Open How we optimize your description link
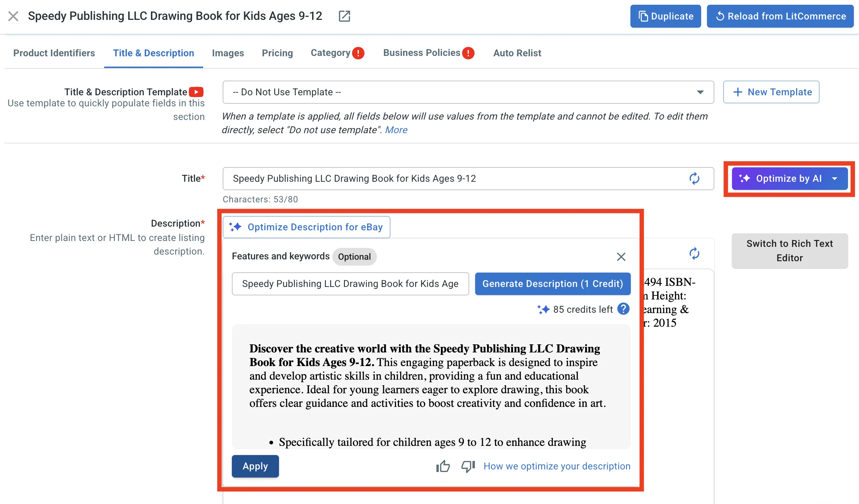Screen dimensions: 859x504 tap(557, 466)
